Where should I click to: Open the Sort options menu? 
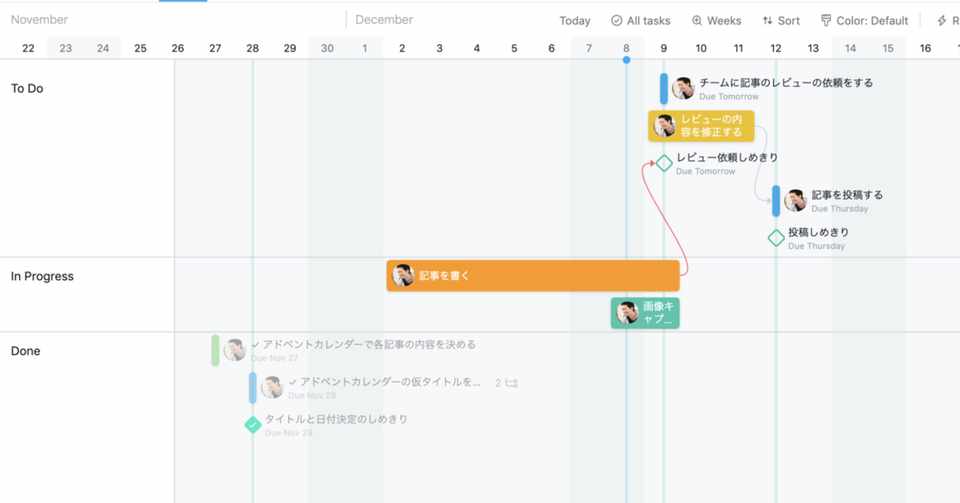(781, 21)
